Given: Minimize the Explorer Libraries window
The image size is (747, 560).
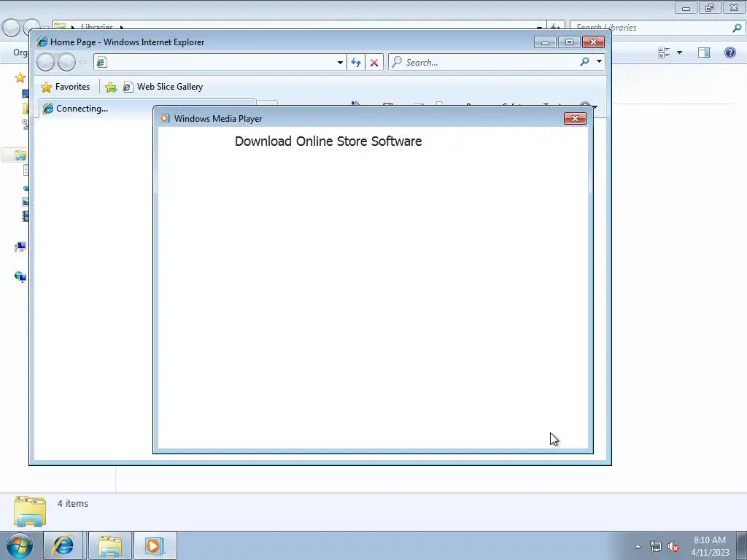Looking at the screenshot, I should tap(686, 7).
